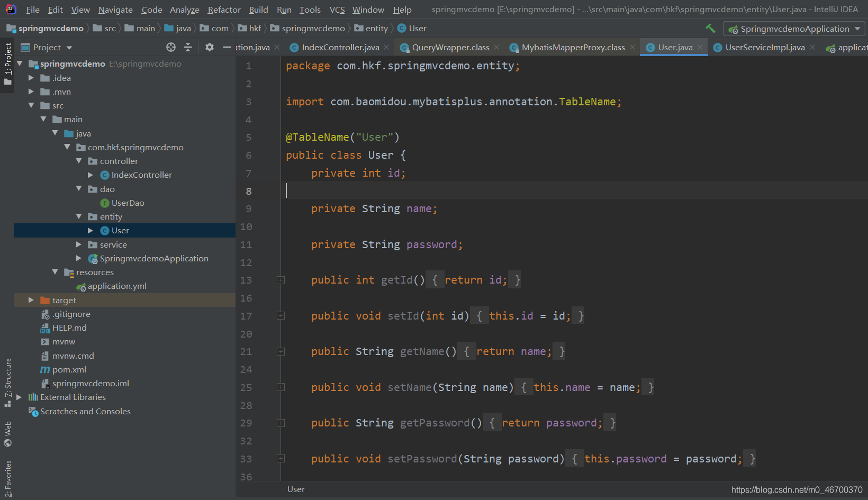Unfold the setName method at line 25

[281, 387]
